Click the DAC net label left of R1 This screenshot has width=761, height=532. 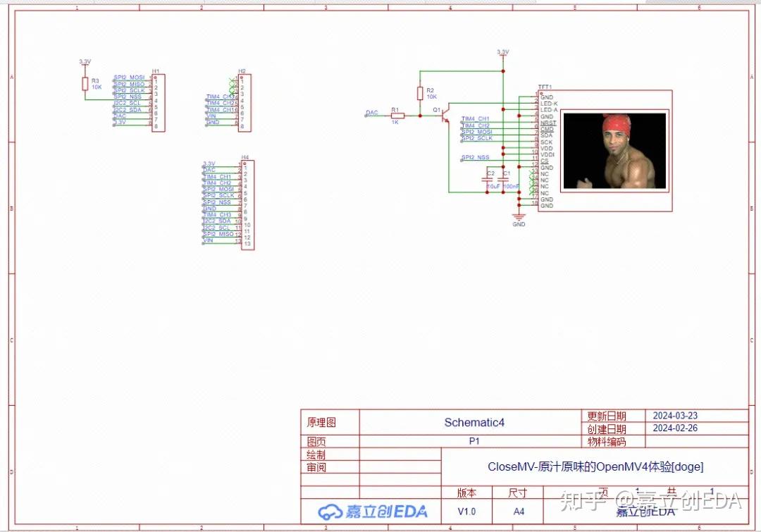point(371,113)
